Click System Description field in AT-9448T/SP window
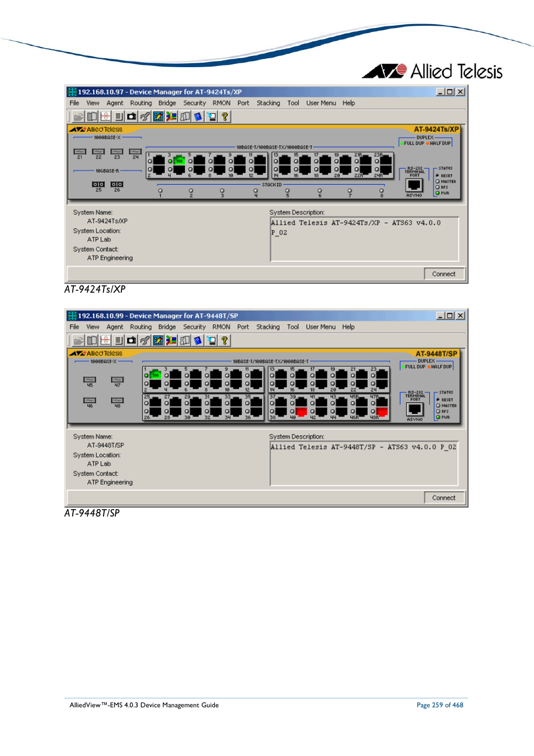The width and height of the screenshot is (534, 756). 364,463
